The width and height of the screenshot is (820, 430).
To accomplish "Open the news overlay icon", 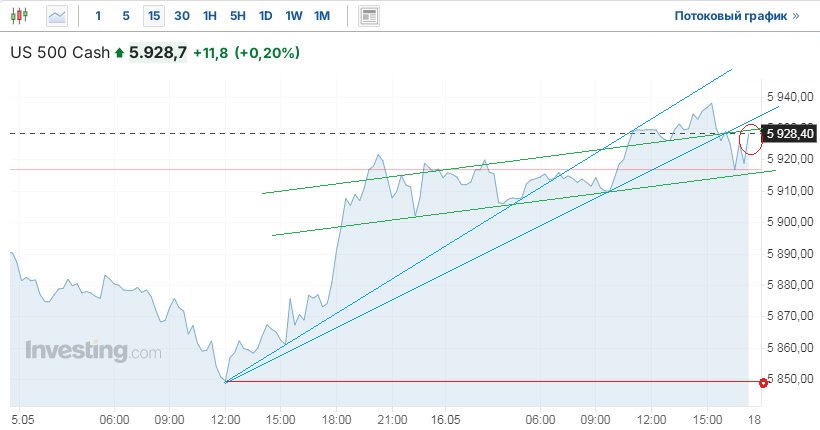I will click(x=369, y=16).
